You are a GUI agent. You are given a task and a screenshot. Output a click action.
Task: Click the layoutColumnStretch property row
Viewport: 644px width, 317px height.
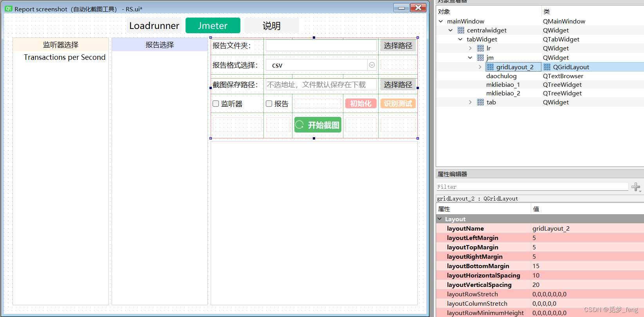coord(540,303)
